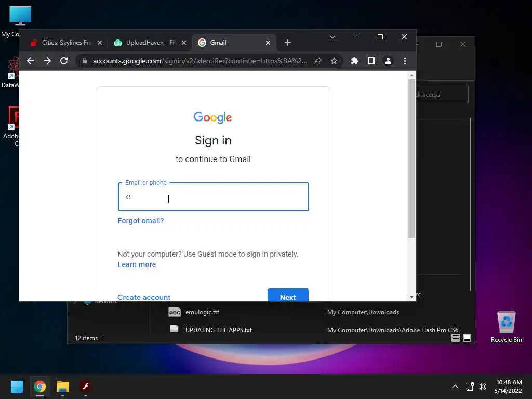Switch File Explorer to large icons view
The height and width of the screenshot is (399, 532).
(467, 338)
